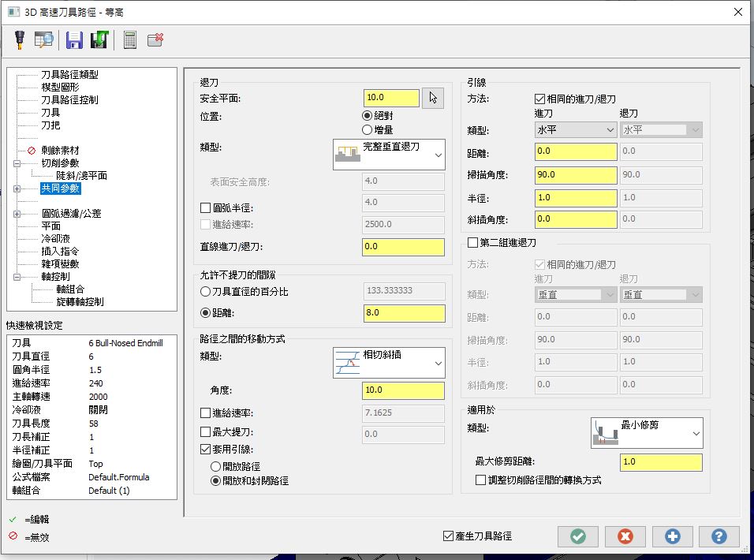
Task: Open the parameter view magnifier icon
Action: pyautogui.click(x=43, y=39)
